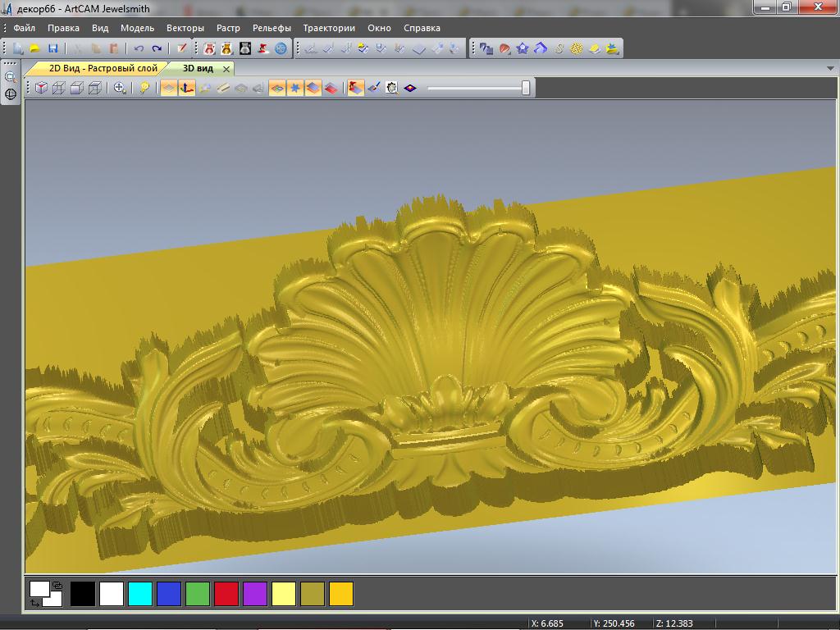Click the yellow-blue checkmark toolpath icon

363,48
